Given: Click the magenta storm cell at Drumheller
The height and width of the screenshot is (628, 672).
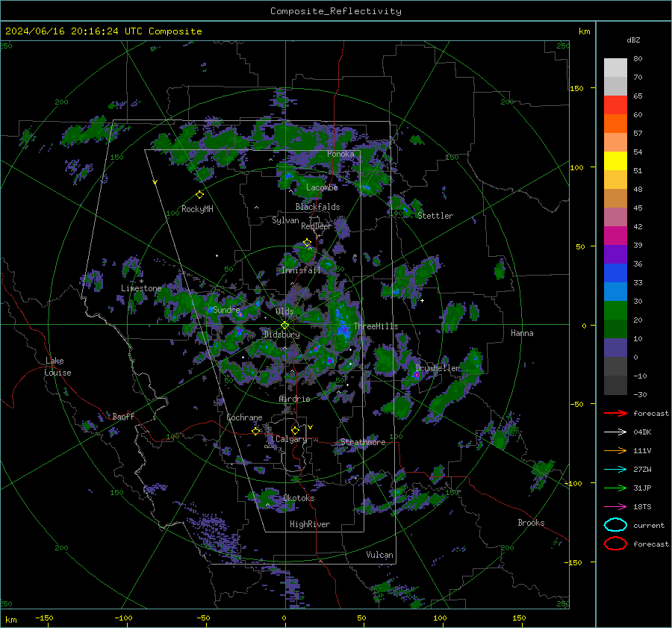Looking at the screenshot, I should [416, 375].
